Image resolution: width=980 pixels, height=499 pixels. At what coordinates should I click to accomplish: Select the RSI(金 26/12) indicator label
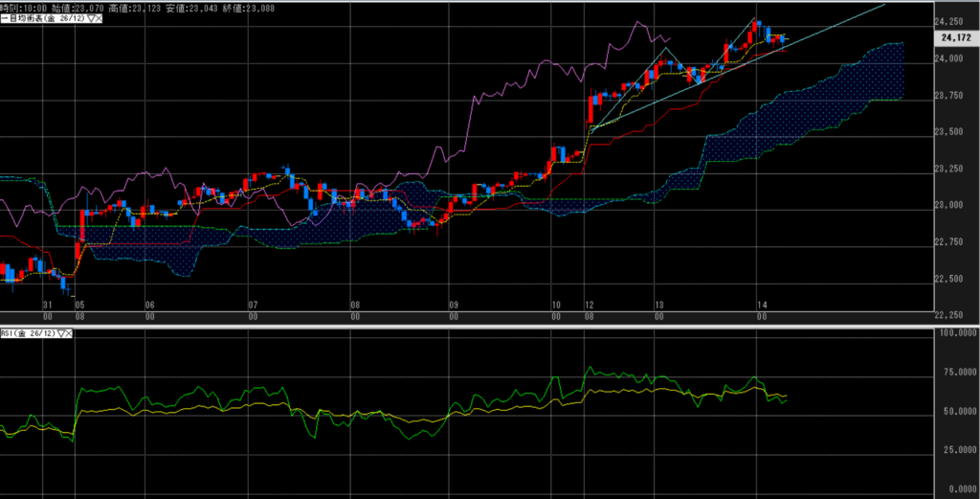pyautogui.click(x=29, y=333)
